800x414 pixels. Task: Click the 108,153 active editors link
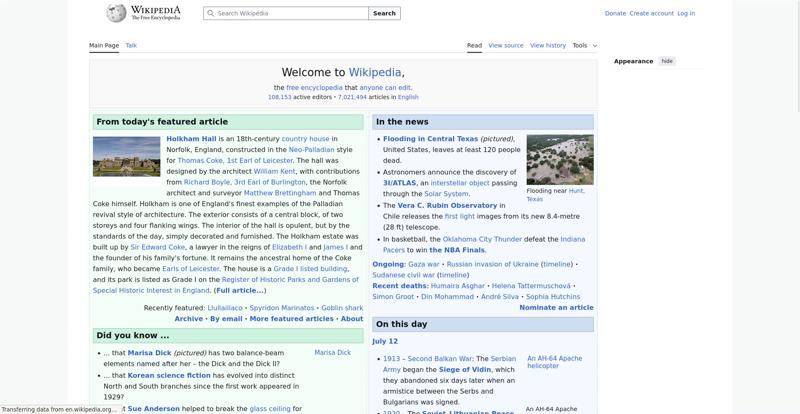point(280,97)
